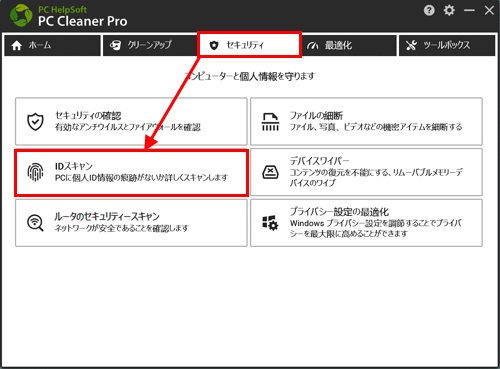Click the ファイル、写真、ビデオ description text
The image size is (500, 369).
(x=376, y=127)
